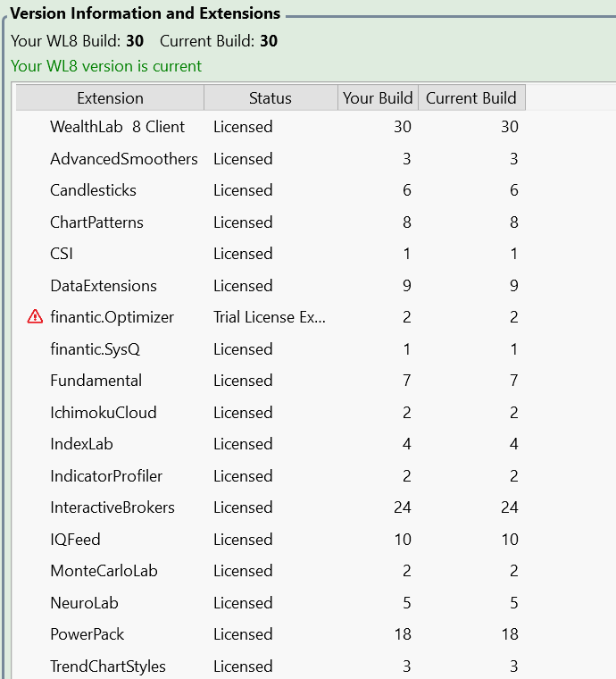
Task: Select the finantic.Optimizer extension name
Action: [112, 317]
